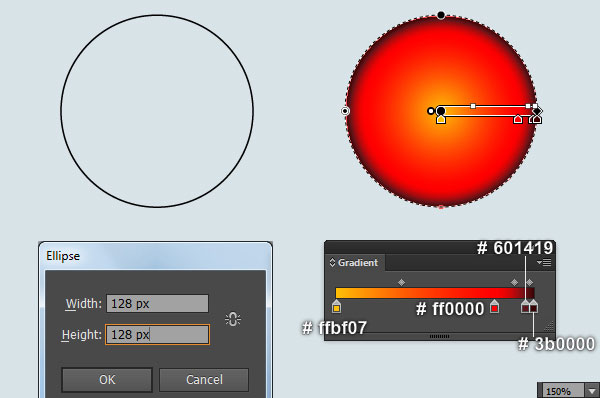Click the red stop on canvas gradient annotator
The height and width of the screenshot is (398, 600).
tap(518, 119)
